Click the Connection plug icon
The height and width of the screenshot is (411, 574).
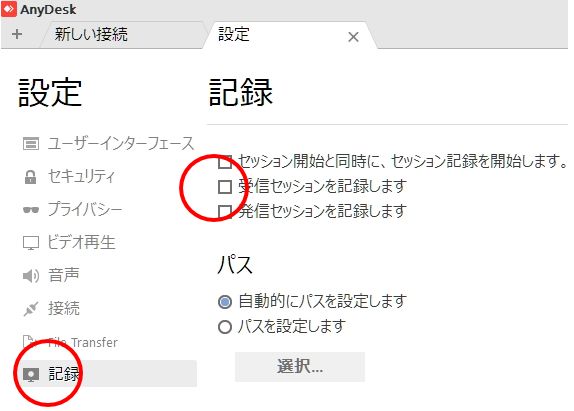click(31, 309)
